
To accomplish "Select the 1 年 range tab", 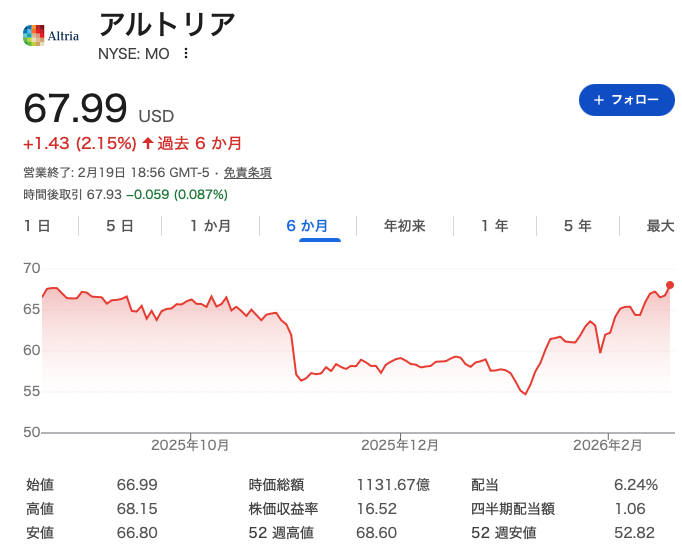I will [494, 226].
